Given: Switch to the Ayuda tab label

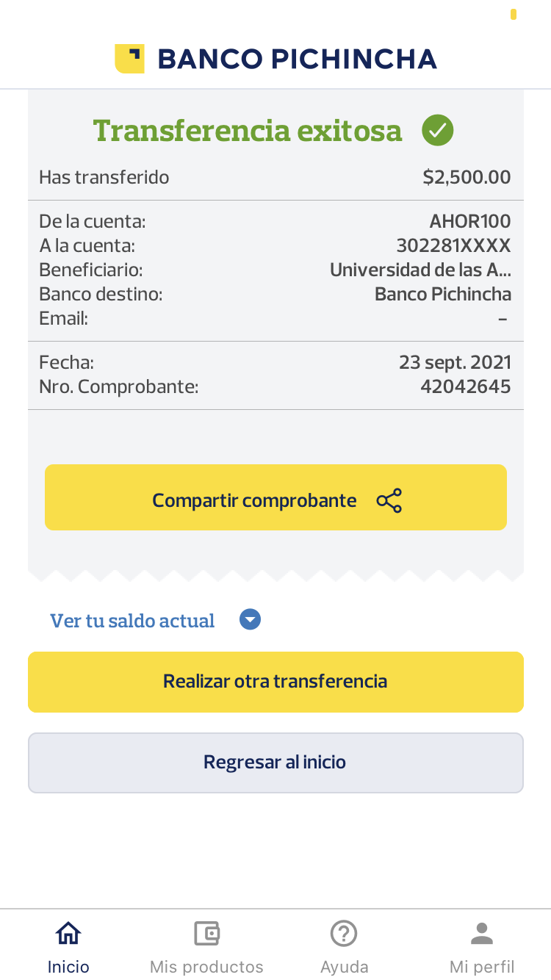Looking at the screenshot, I should 344,966.
